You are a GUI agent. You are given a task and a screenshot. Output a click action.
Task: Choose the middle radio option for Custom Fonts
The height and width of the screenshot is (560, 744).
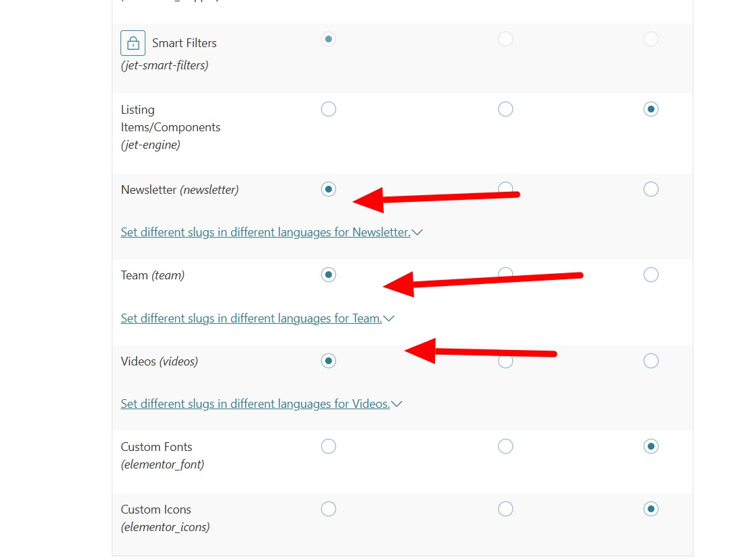tap(506, 446)
